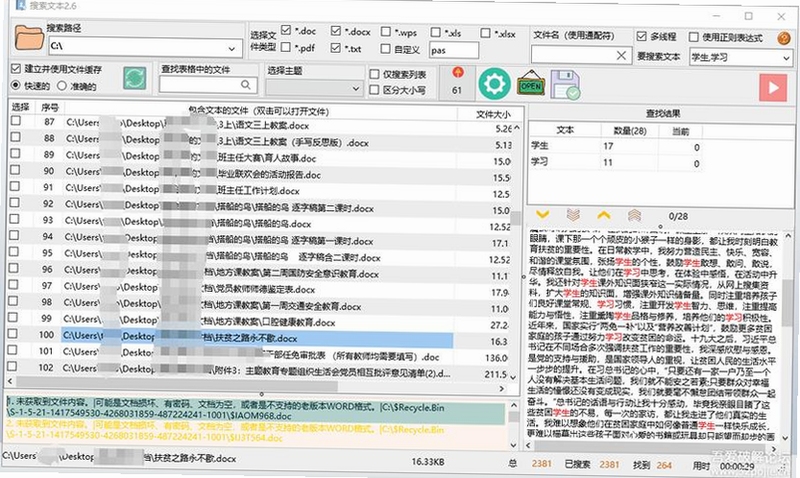800x478 pixels.
Task: Click the OPEN sign icon
Action: click(531, 84)
